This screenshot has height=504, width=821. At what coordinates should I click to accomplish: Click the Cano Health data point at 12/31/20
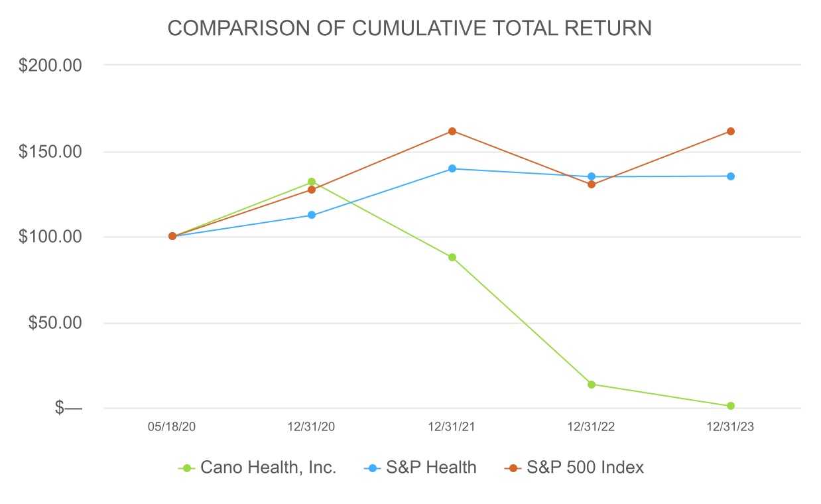pyautogui.click(x=312, y=182)
